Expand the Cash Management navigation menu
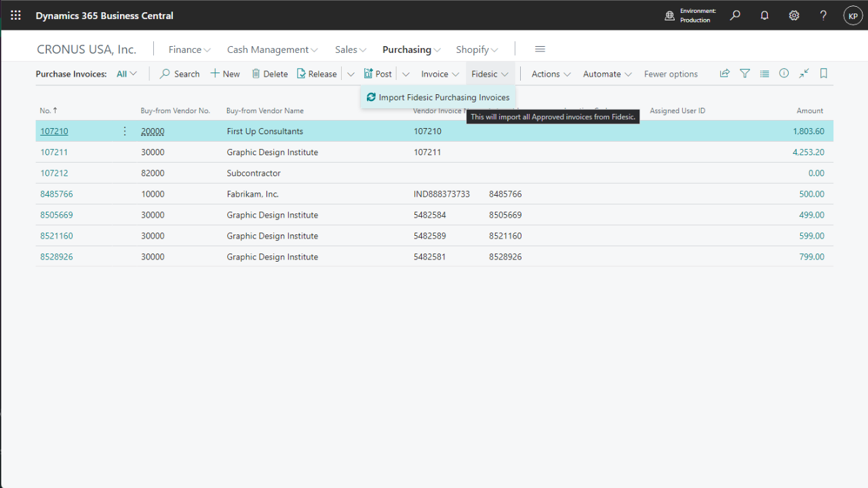This screenshot has height=488, width=868. pos(272,49)
